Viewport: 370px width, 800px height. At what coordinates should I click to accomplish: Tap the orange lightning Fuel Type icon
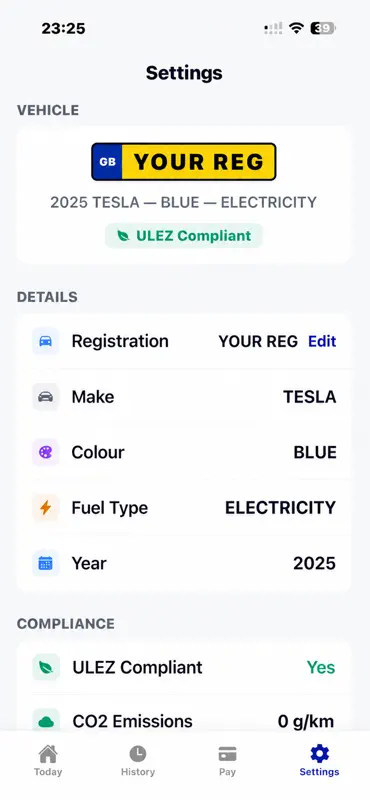(x=45, y=508)
